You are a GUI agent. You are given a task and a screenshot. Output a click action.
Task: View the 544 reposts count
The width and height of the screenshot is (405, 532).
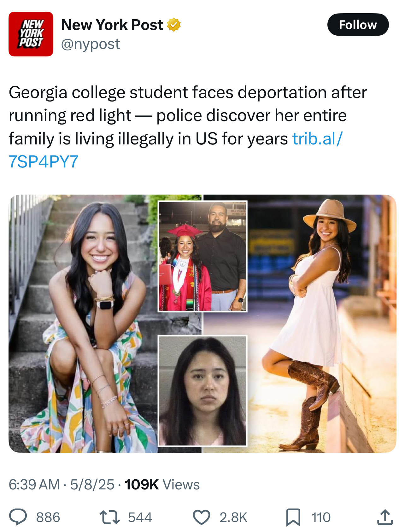coord(140,517)
